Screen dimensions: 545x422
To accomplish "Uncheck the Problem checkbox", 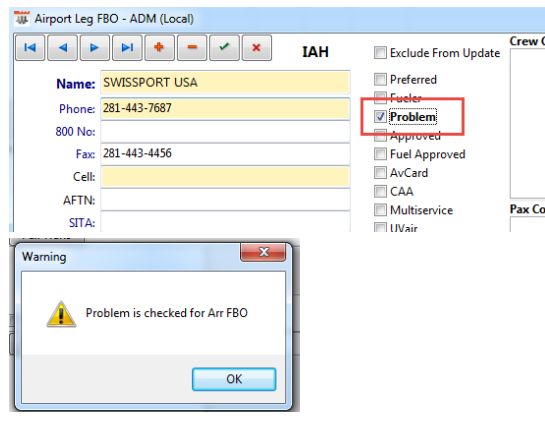I will click(x=380, y=117).
